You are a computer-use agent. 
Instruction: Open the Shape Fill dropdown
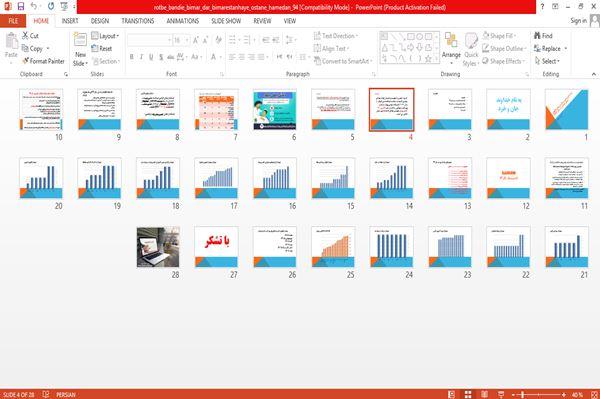499,36
